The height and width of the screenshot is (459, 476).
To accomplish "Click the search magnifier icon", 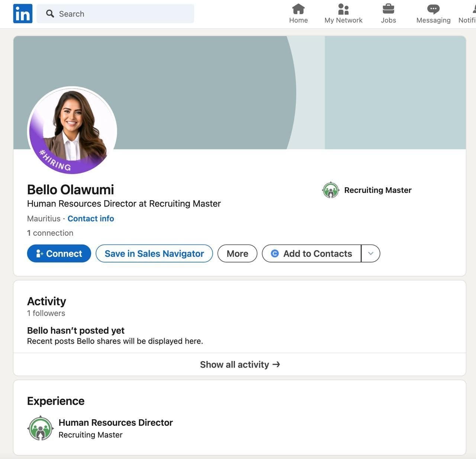I will point(50,14).
